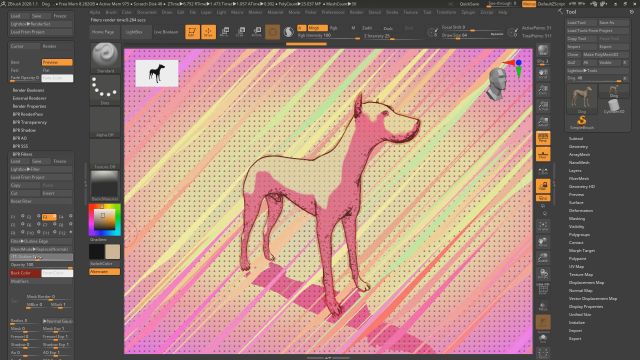Toggle the Floor grid button
Image resolution: width=640 pixels, height=360 pixels.
click(x=543, y=154)
